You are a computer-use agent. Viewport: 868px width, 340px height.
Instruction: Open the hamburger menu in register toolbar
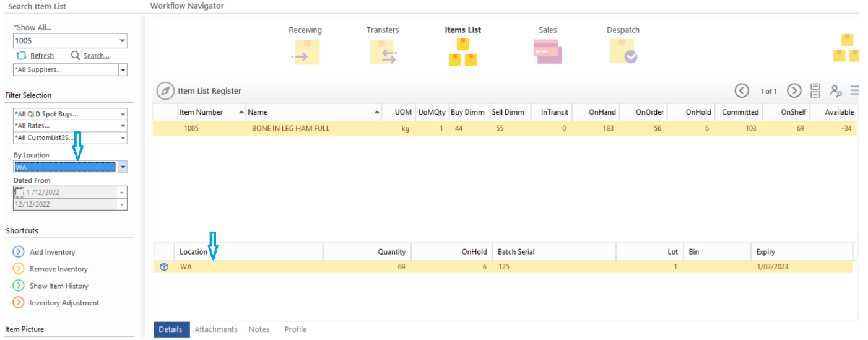[854, 90]
